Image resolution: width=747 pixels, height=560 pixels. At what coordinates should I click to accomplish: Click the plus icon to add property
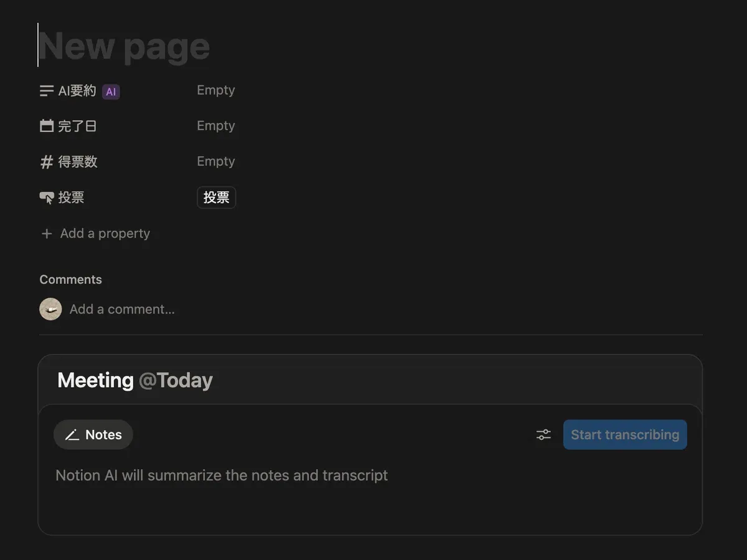(x=47, y=233)
